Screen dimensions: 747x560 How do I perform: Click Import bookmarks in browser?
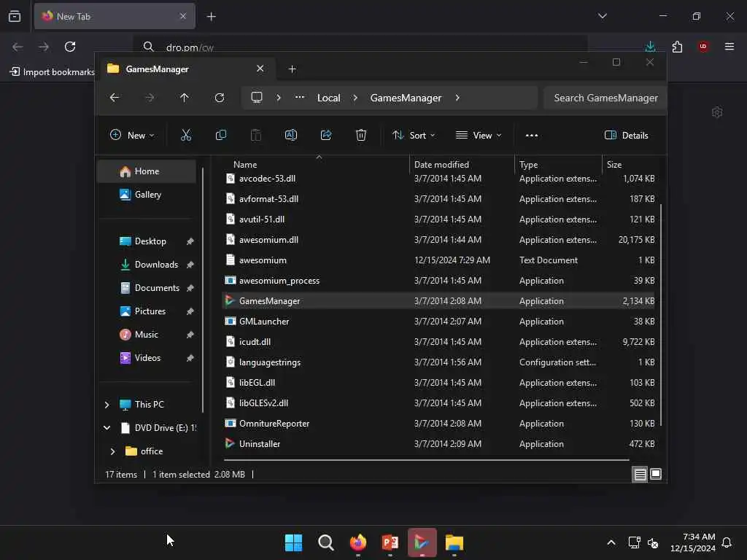53,72
